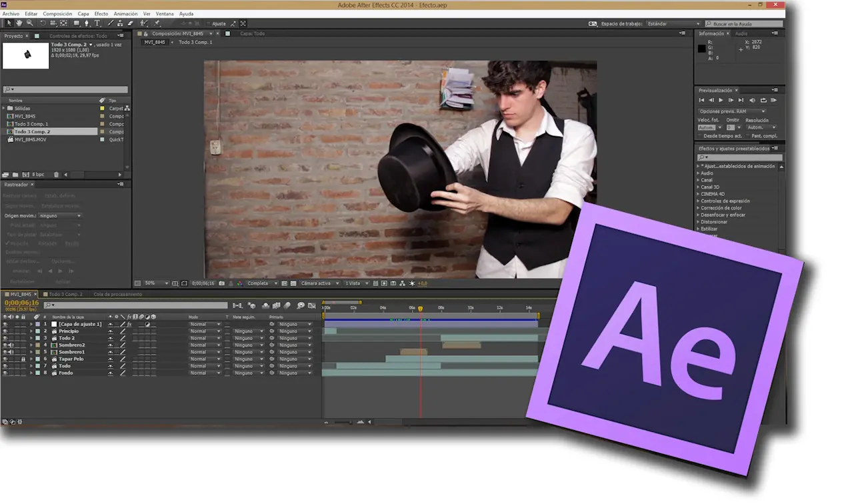Hide the Todo 2 layer with its eye icon
This screenshot has width=846, height=504.
pos(5,338)
